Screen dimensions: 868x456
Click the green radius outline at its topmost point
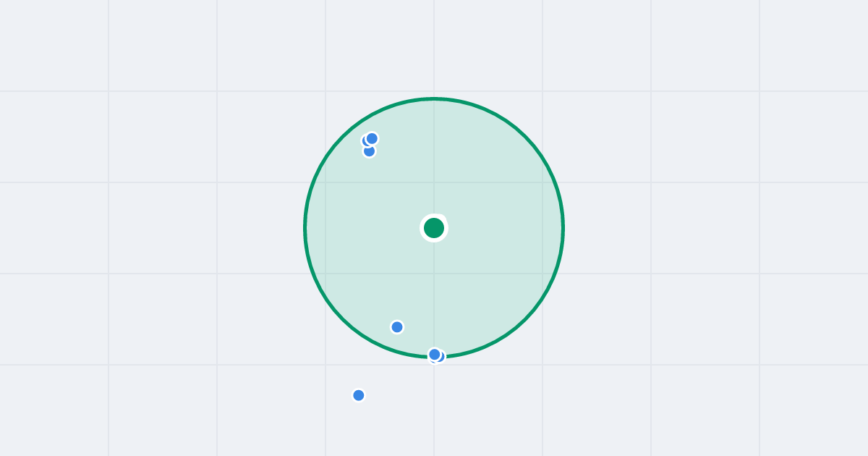(x=434, y=99)
